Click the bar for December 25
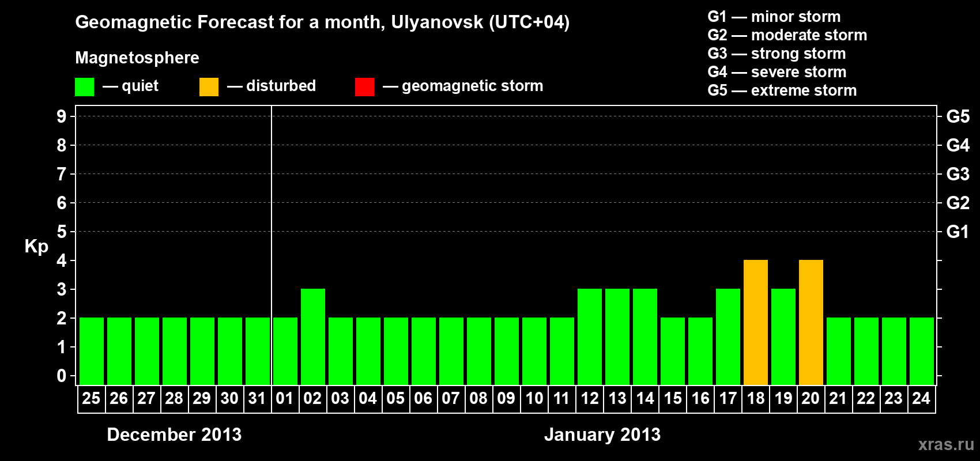This screenshot has width=980, height=461. click(92, 352)
